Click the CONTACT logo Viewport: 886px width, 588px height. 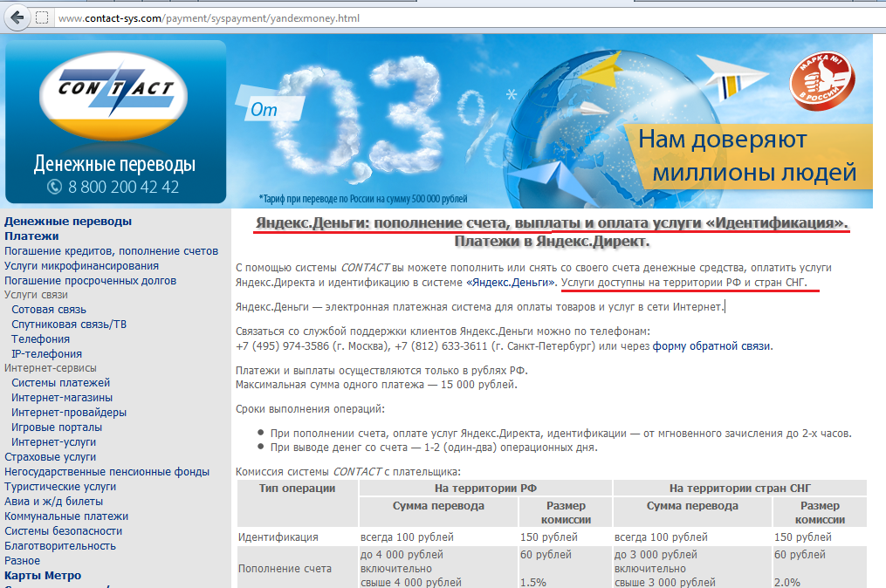[x=114, y=96]
